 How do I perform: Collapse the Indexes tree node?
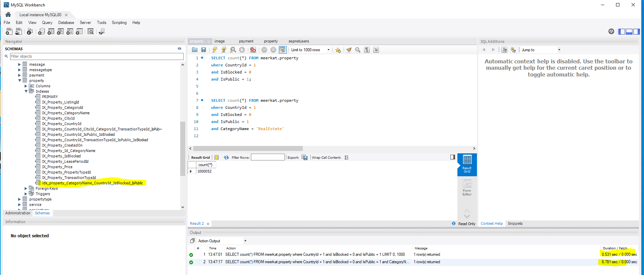26,91
